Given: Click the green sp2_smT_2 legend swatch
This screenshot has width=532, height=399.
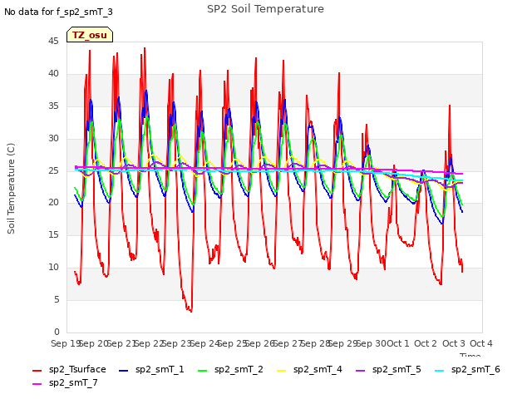Looking at the screenshot, I should [203, 371].
